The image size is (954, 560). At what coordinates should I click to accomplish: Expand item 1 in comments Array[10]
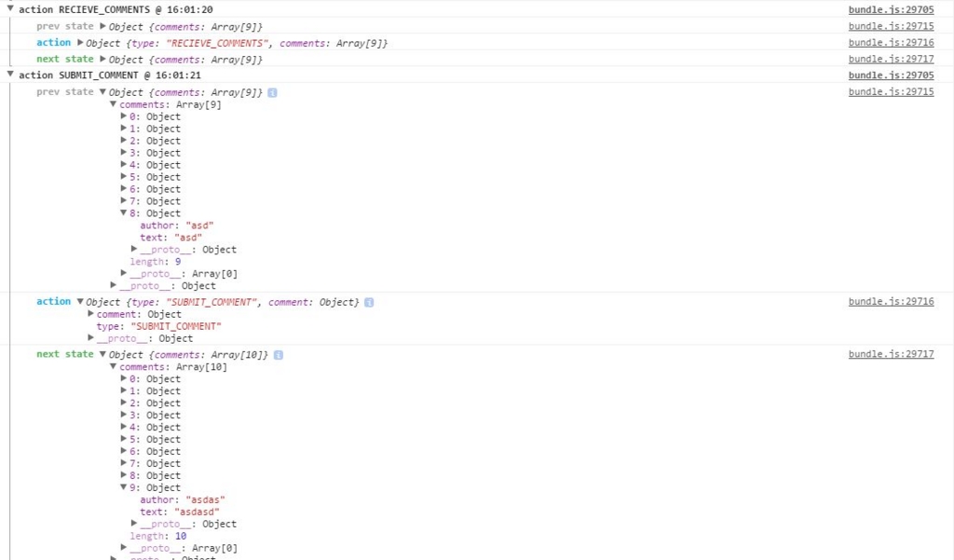[x=124, y=390]
